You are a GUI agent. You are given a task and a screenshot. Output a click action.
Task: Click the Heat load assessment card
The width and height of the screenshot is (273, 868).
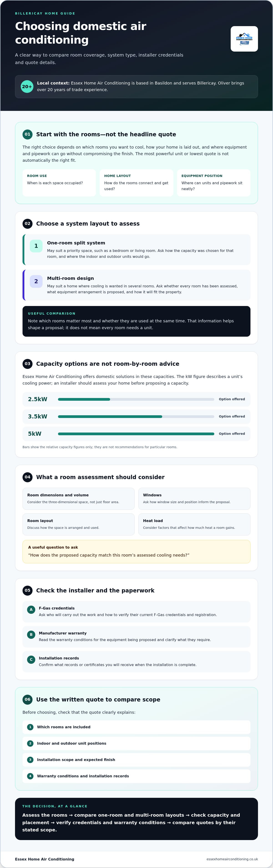(x=194, y=524)
